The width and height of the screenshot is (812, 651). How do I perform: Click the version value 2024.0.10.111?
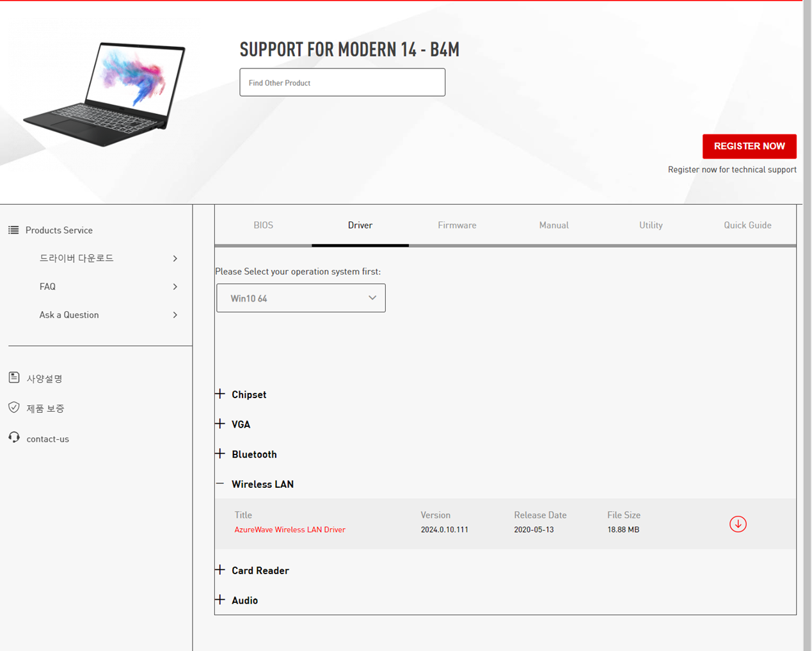pyautogui.click(x=445, y=530)
